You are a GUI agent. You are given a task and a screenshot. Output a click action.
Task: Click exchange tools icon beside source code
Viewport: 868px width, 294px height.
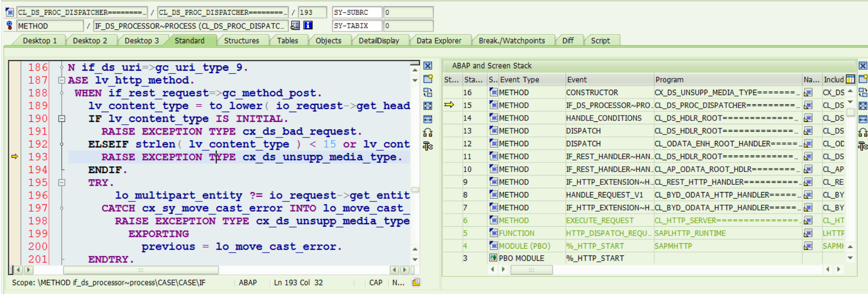[428, 132]
